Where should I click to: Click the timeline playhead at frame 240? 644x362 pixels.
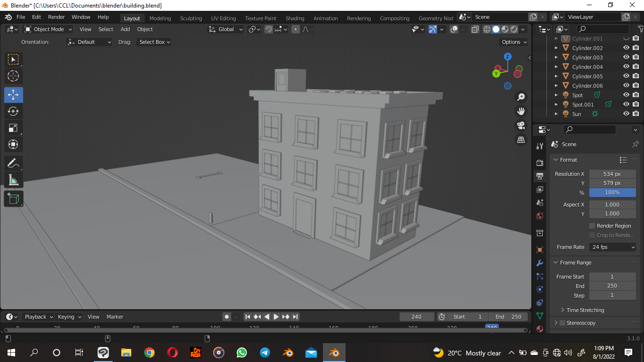(x=492, y=328)
